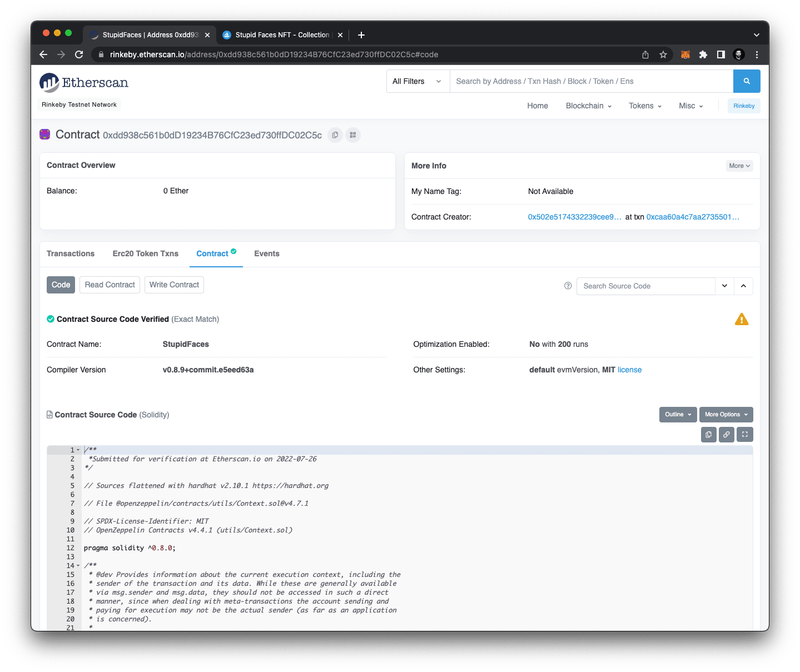Open the Outline dropdown
Screen dimensions: 800x672
click(x=678, y=415)
